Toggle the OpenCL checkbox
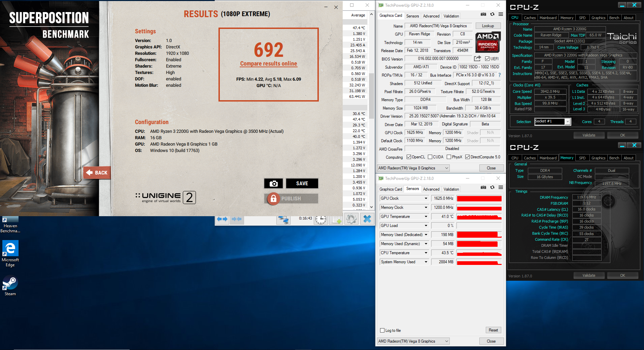The image size is (644, 350). 409,157
